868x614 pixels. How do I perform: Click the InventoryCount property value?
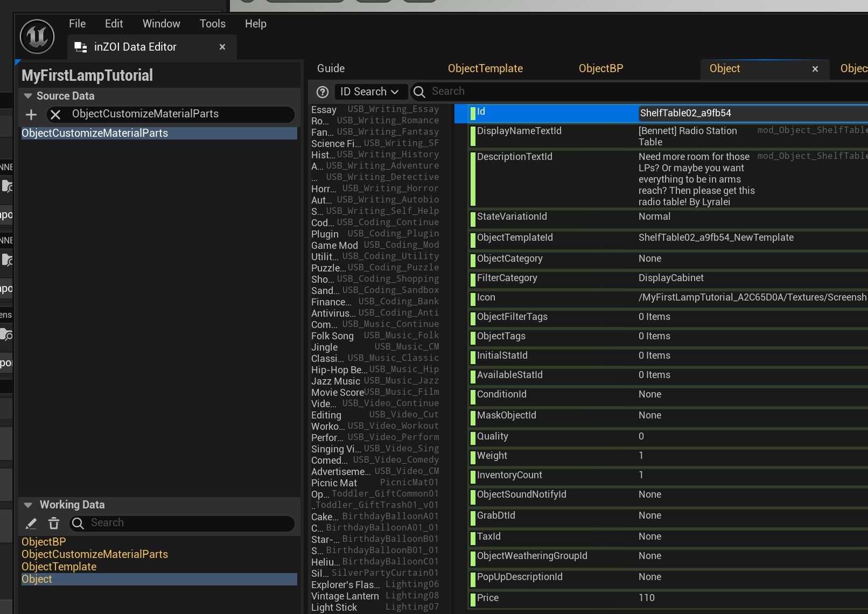click(x=641, y=475)
